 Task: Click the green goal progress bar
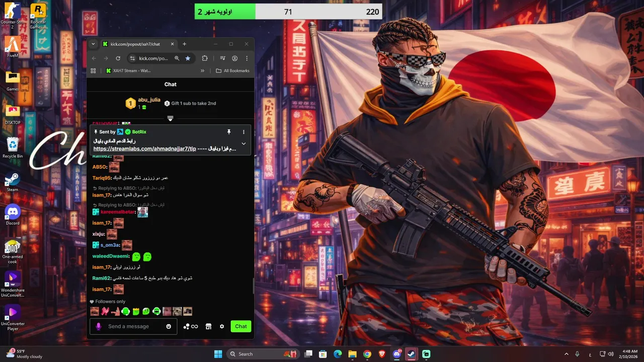click(x=225, y=12)
